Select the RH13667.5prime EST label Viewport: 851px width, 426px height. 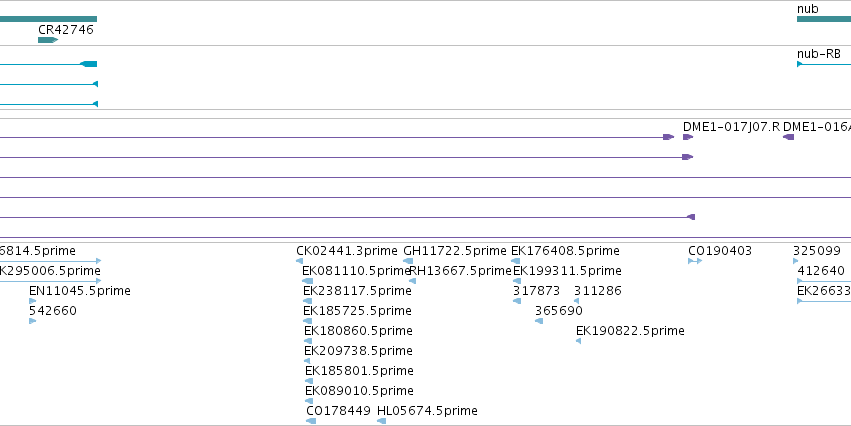tap(460, 271)
